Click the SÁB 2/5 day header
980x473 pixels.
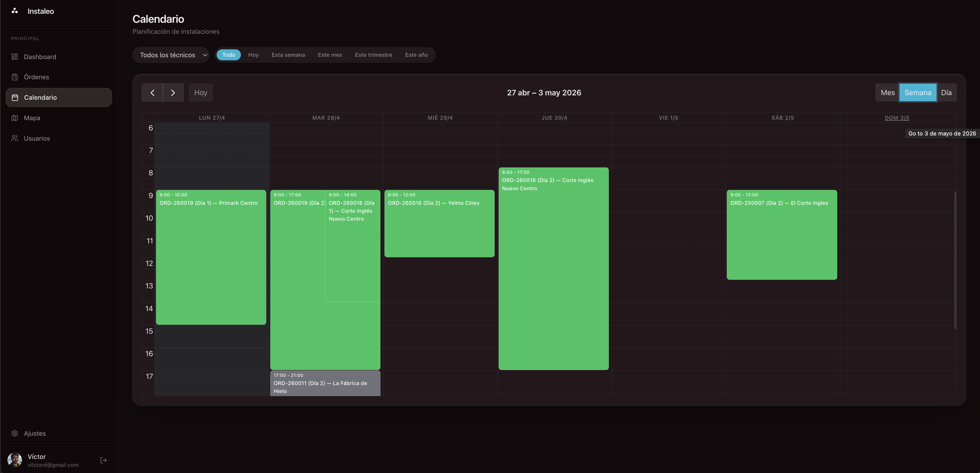pos(783,118)
